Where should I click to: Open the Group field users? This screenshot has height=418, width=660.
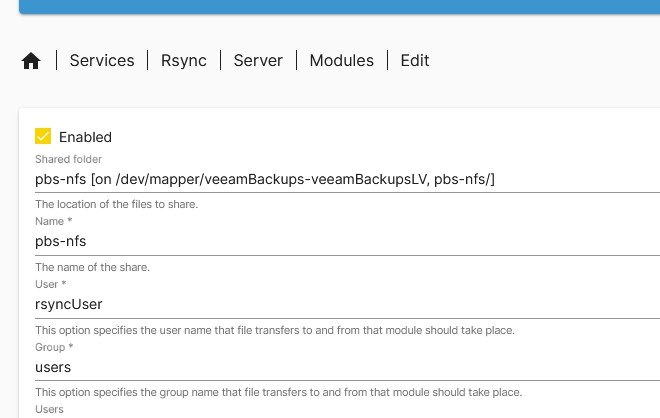(x=347, y=367)
